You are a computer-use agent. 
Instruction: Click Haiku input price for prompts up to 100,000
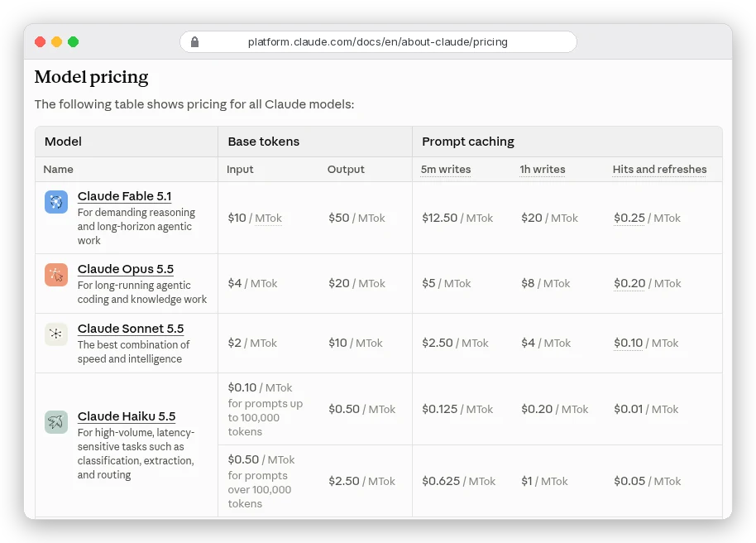coord(266,409)
